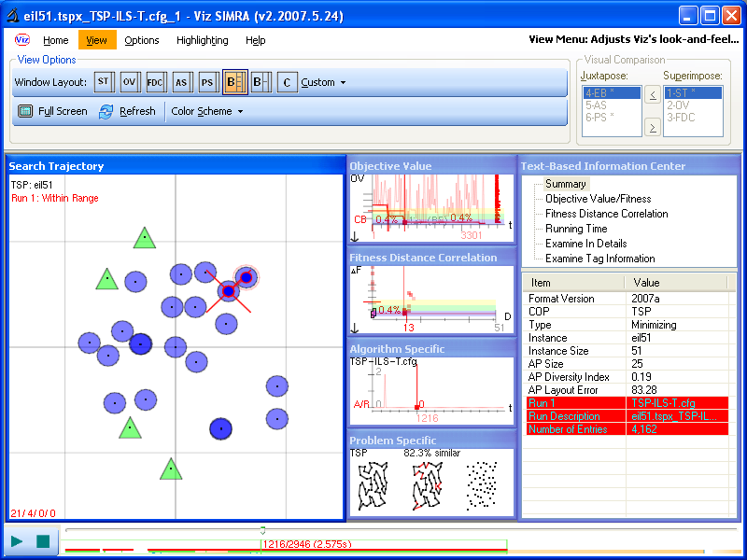Enter Full Screen mode
The image size is (747, 560).
pyautogui.click(x=52, y=111)
